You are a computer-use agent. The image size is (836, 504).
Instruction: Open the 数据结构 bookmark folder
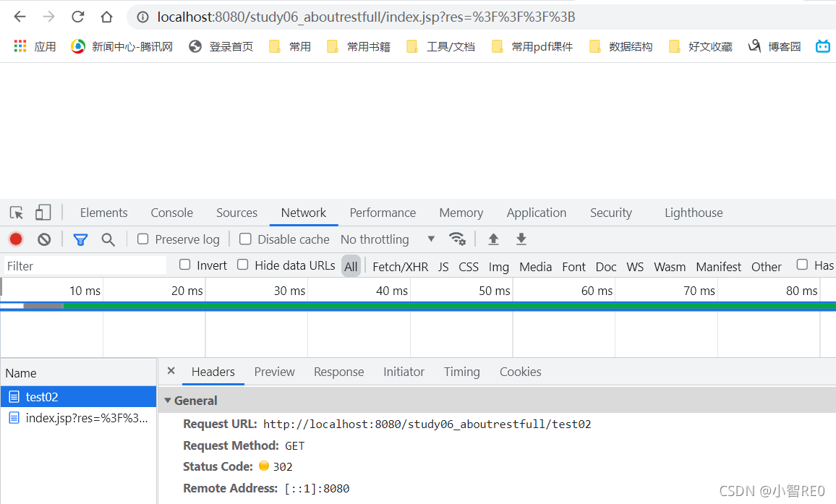(620, 46)
